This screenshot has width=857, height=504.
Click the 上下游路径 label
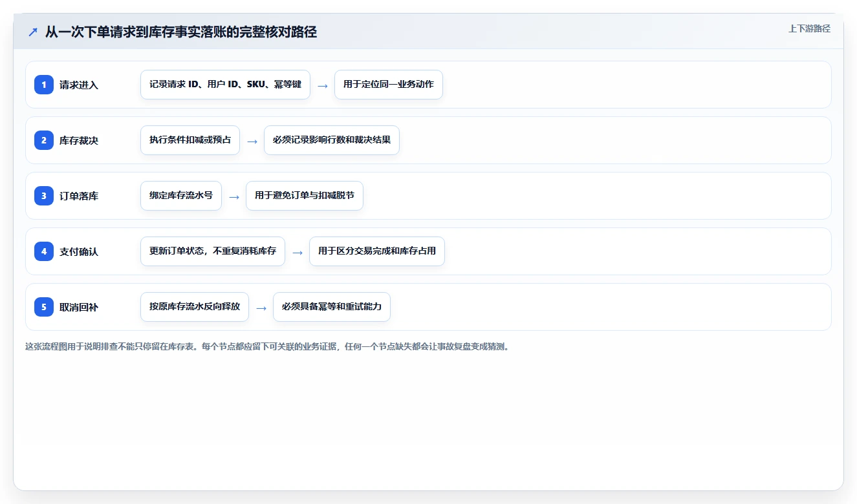pos(809,28)
